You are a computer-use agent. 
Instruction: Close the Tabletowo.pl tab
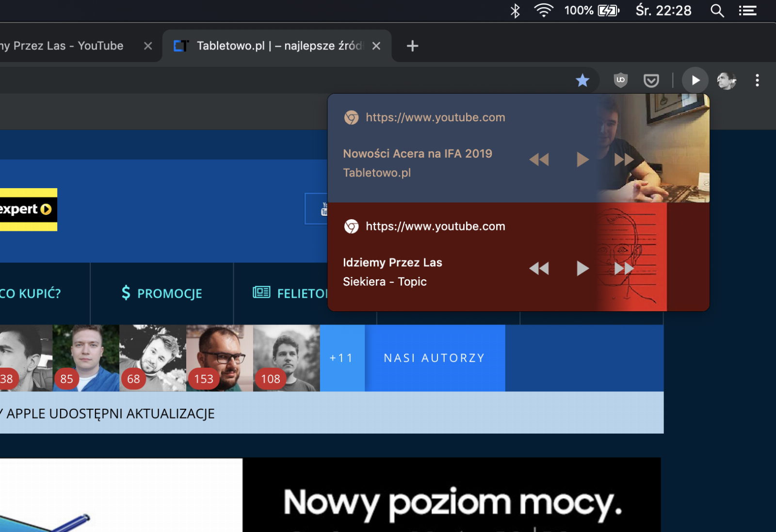coord(376,46)
